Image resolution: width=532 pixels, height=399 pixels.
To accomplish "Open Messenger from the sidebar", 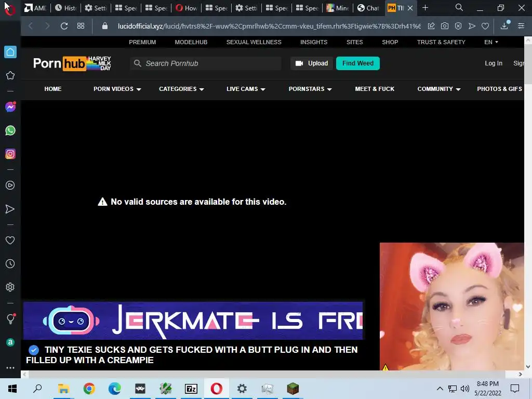I will click(x=10, y=107).
